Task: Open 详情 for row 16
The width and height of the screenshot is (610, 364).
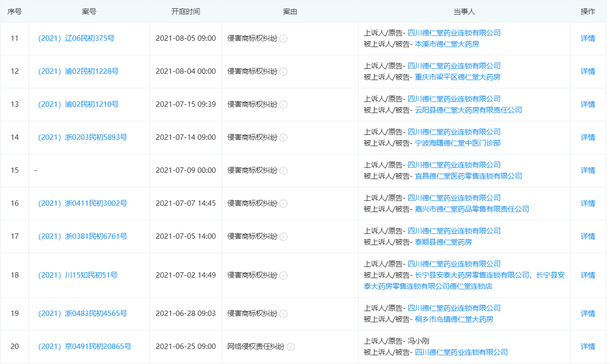Action: [x=588, y=203]
